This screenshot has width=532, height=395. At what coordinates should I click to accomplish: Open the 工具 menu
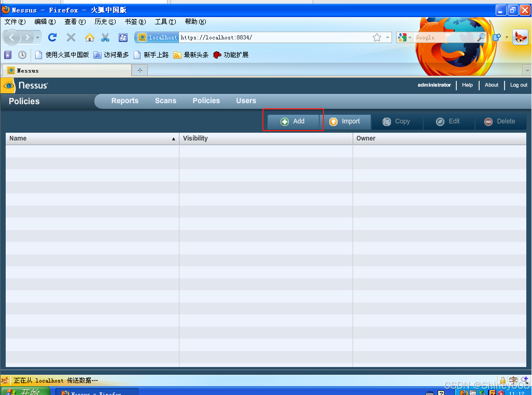tap(165, 22)
